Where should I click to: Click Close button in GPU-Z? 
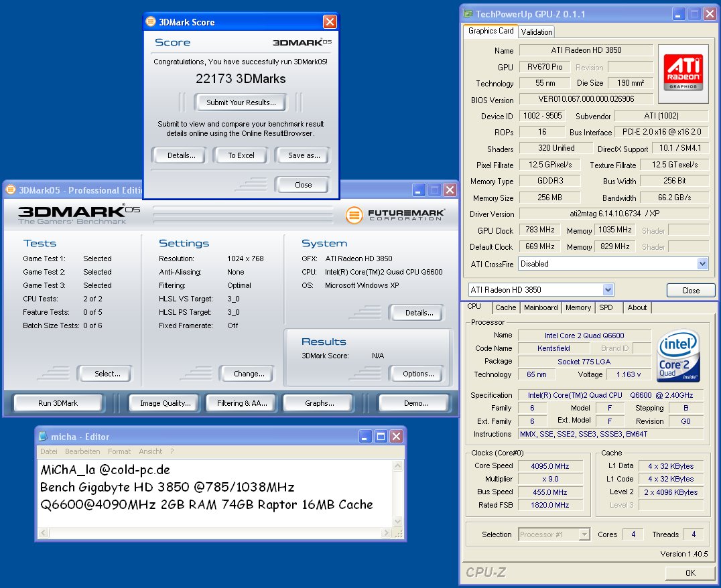click(x=691, y=290)
